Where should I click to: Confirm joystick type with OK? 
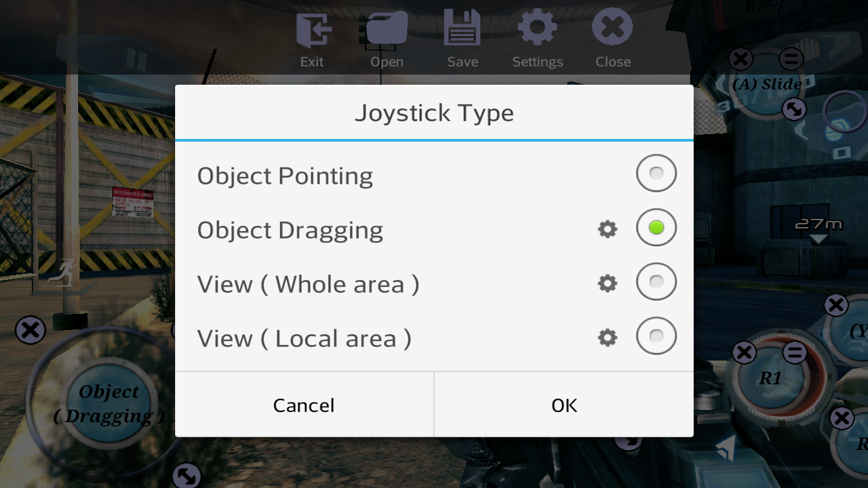[564, 405]
